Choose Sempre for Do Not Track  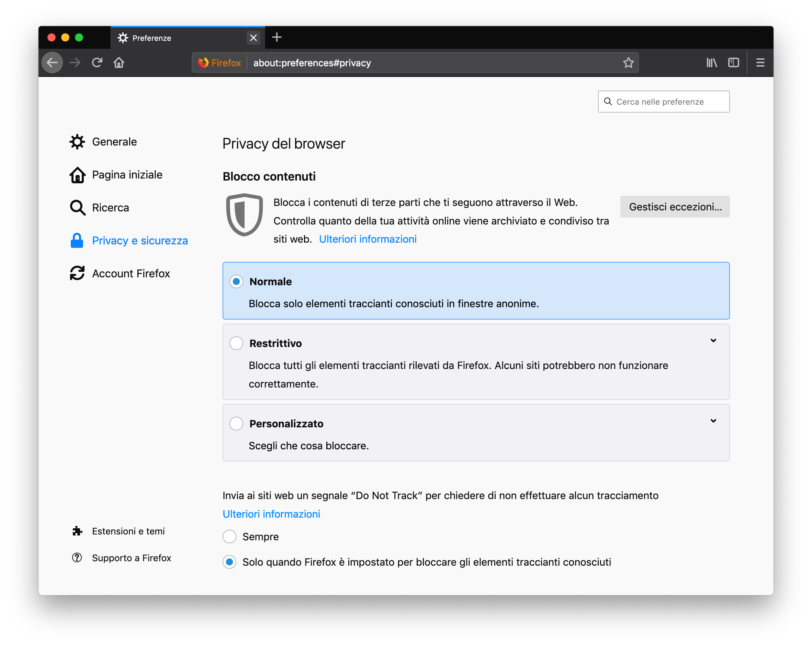coord(229,536)
